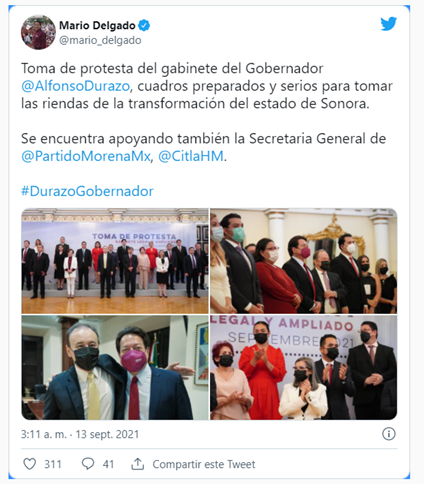Open the @AlfonsoDurazo mention

click(75, 86)
